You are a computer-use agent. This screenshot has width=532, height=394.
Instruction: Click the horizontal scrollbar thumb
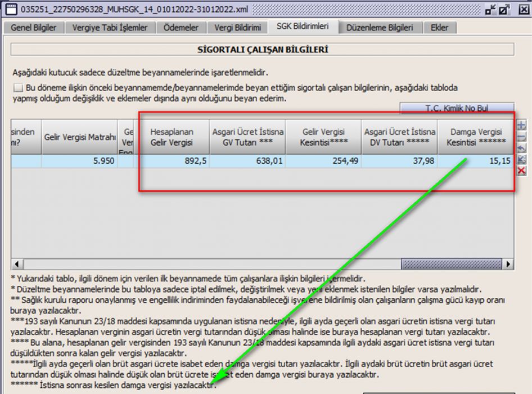(451, 264)
